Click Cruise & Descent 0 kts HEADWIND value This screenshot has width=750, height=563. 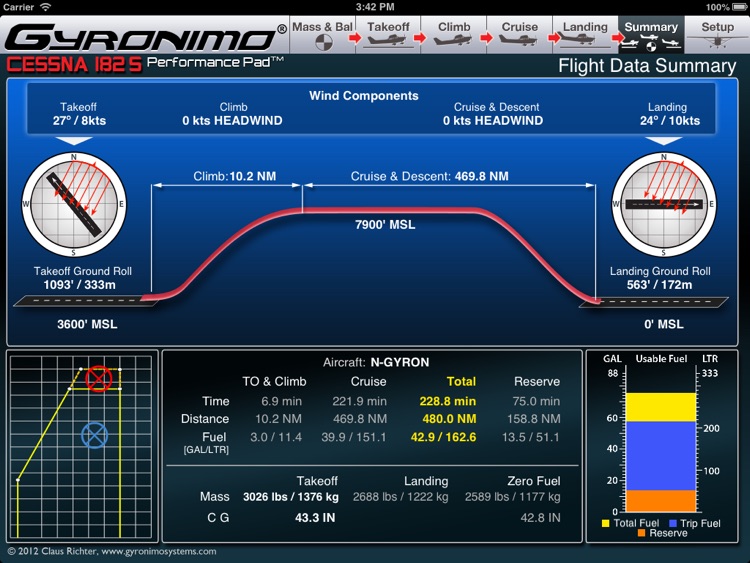pyautogui.click(x=493, y=121)
